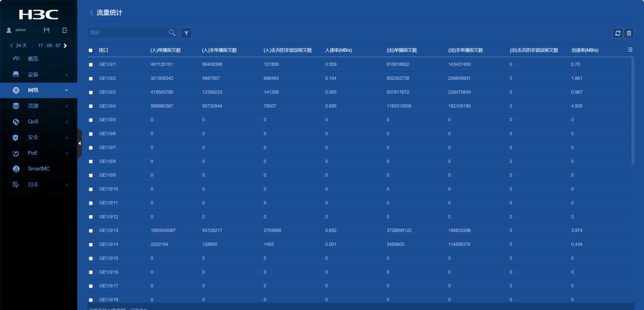Toggle the select-all header checkbox
Viewport: 644px width, 310px height.
click(91, 50)
